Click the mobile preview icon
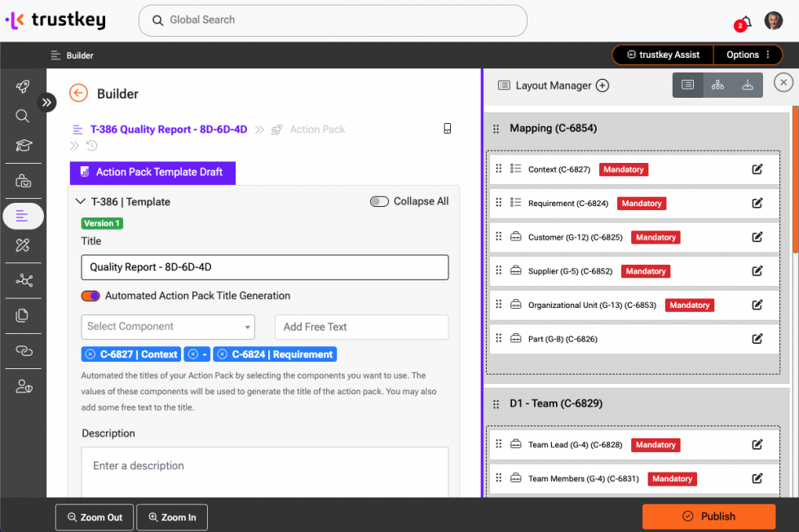 coord(447,128)
